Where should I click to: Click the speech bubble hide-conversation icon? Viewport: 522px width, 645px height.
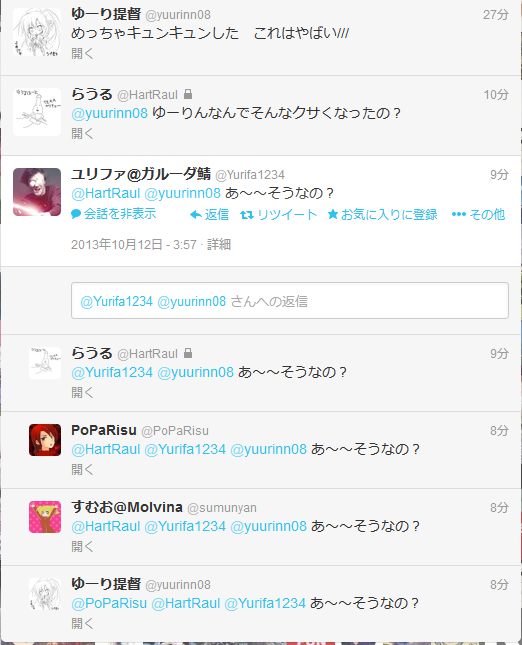pos(76,214)
